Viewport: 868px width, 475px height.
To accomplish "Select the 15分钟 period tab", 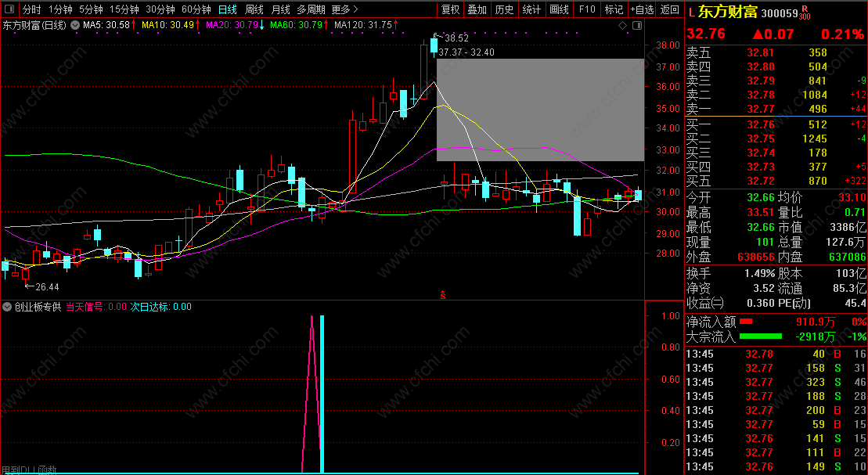I will 124,9.
